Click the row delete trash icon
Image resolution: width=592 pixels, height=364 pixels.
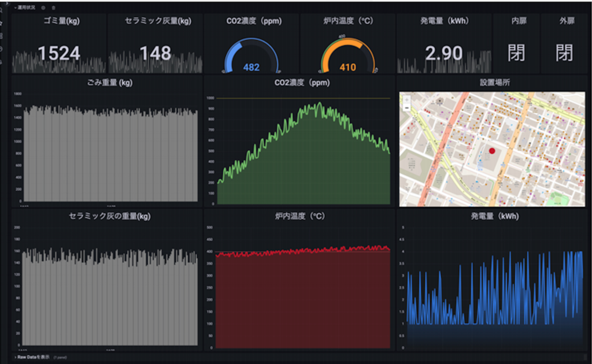pyautogui.click(x=54, y=8)
